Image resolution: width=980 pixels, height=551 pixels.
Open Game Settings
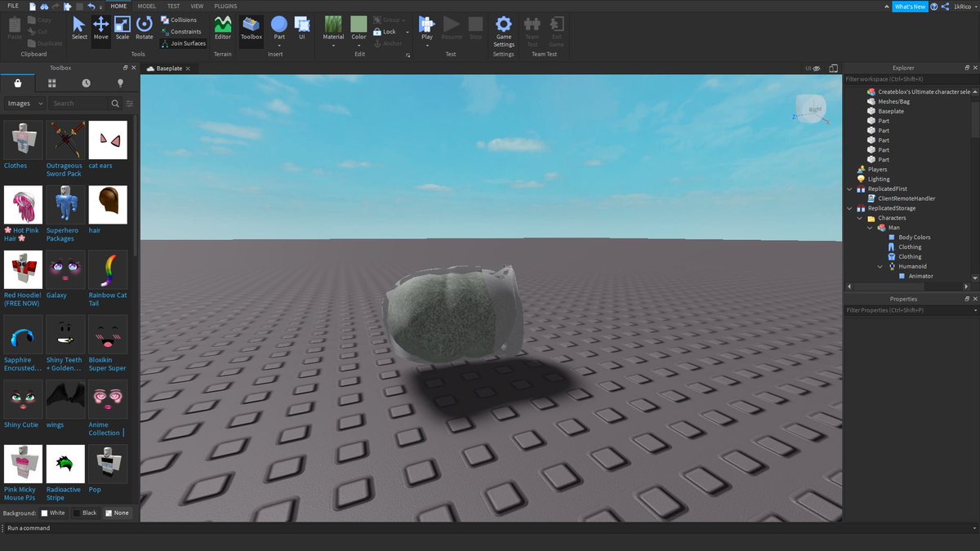[504, 31]
